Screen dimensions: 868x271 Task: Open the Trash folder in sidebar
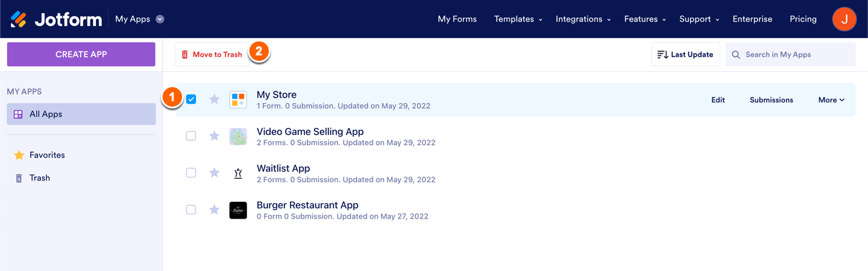39,178
